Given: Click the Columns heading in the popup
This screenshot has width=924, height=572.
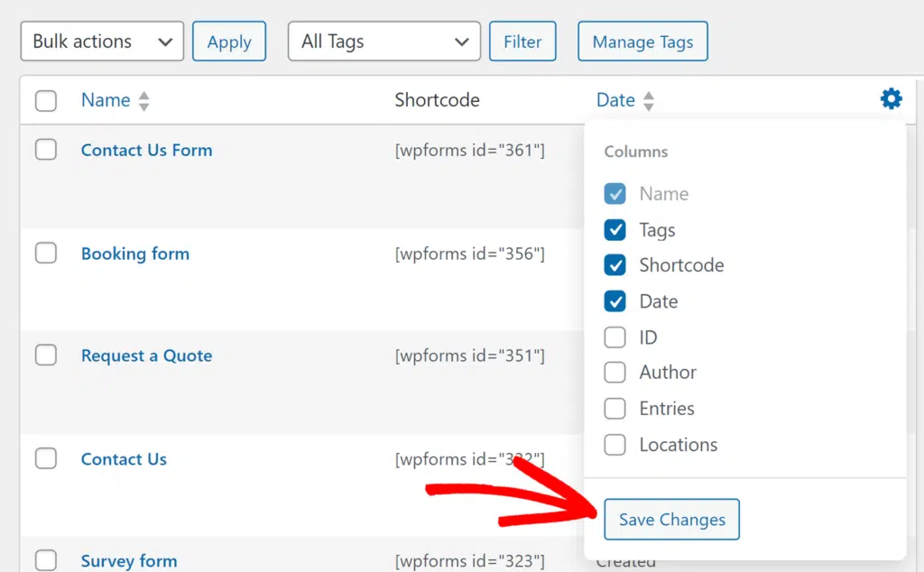Looking at the screenshot, I should point(636,152).
